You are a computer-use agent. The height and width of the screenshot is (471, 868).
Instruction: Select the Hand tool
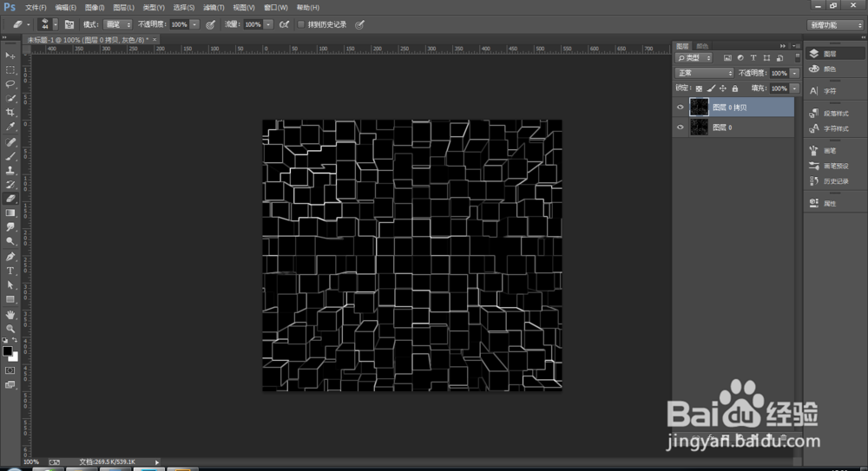pos(10,314)
